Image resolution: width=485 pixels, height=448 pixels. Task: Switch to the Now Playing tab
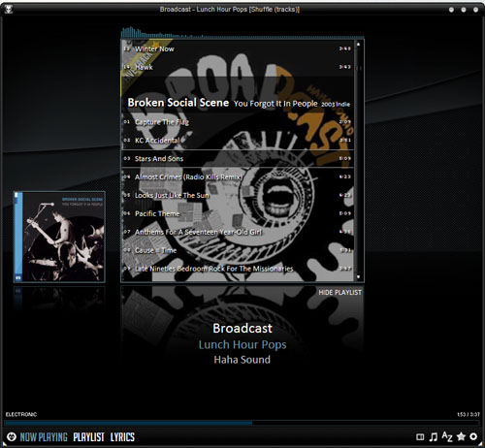click(44, 437)
